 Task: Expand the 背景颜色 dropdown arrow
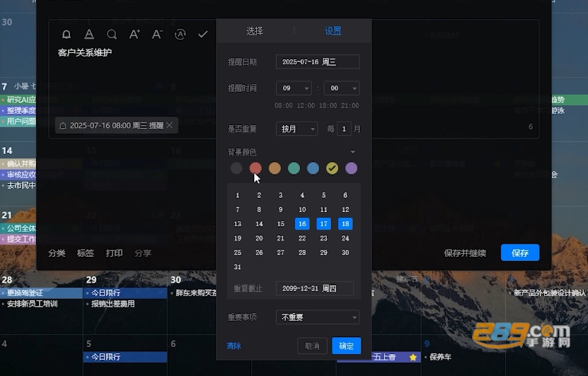coord(352,152)
